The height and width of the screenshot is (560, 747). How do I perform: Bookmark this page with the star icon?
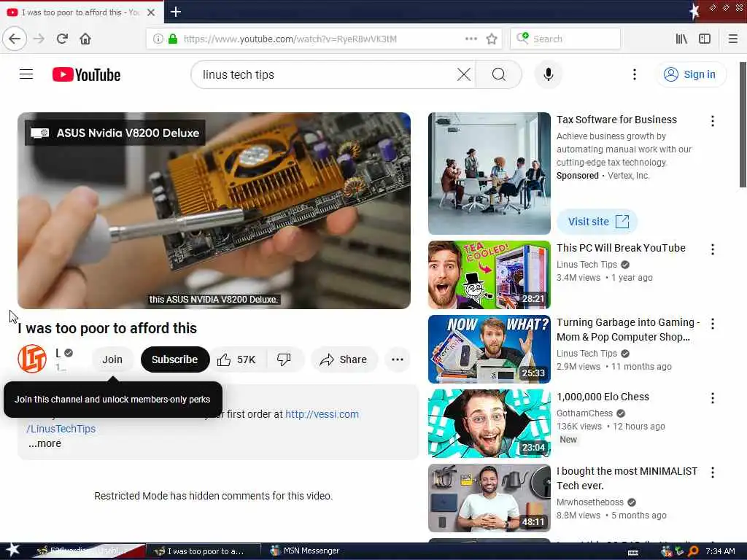[492, 39]
